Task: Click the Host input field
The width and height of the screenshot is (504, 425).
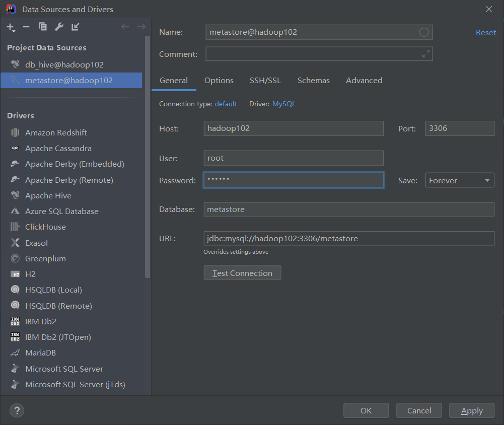Action: click(294, 128)
